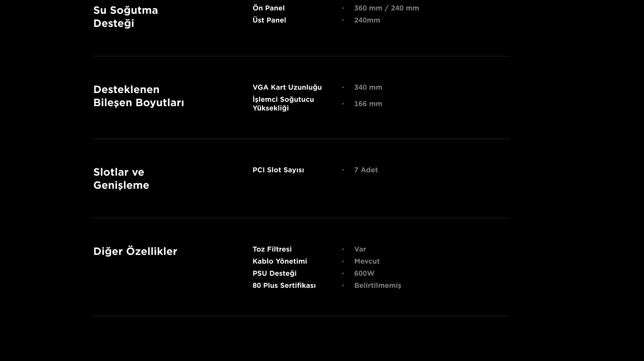Click the Su Soğutma Desteği heading
The width and height of the screenshot is (644, 361).
[125, 17]
